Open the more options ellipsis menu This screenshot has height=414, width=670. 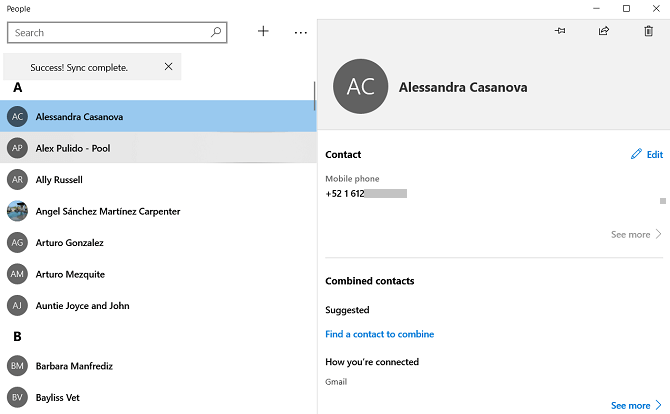point(301,32)
